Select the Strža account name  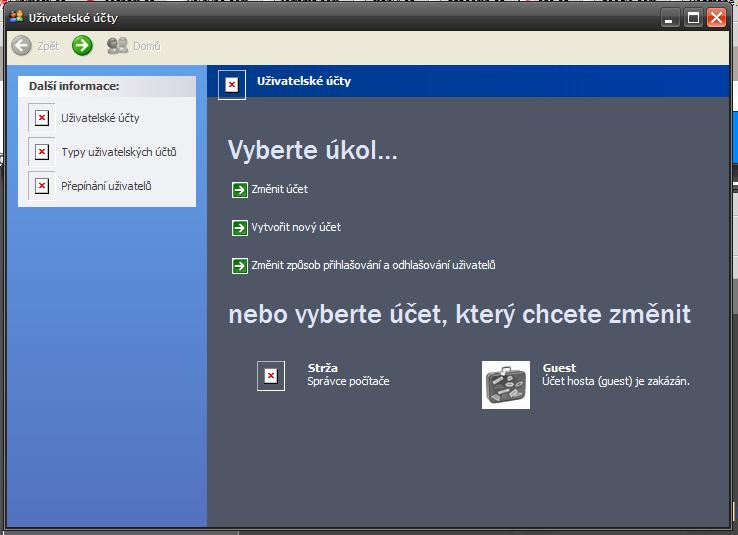[x=323, y=368]
